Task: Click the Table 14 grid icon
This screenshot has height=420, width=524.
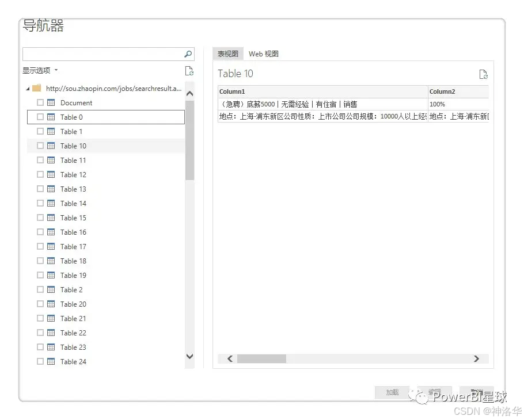Action: point(51,203)
